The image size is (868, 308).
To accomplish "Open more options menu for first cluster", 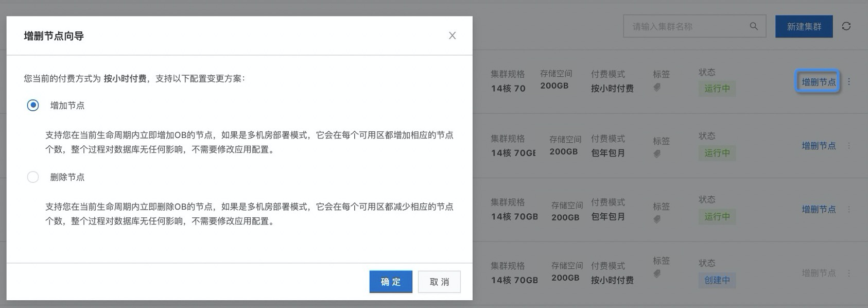I will (849, 82).
